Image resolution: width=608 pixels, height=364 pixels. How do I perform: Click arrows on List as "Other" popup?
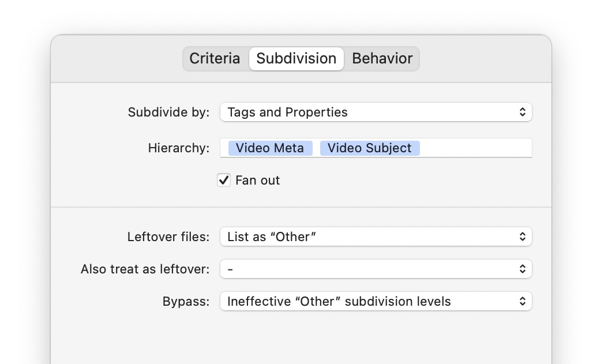(x=522, y=237)
